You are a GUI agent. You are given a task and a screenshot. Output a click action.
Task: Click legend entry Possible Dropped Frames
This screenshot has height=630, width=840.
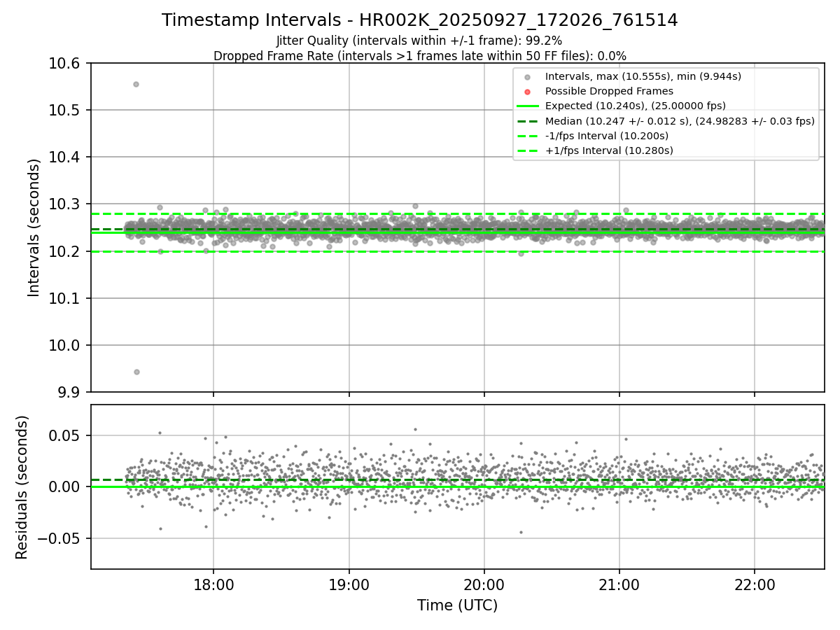pyautogui.click(x=609, y=91)
